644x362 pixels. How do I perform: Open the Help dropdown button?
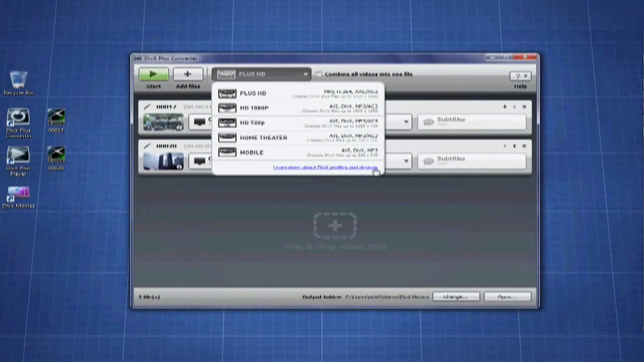[520, 76]
